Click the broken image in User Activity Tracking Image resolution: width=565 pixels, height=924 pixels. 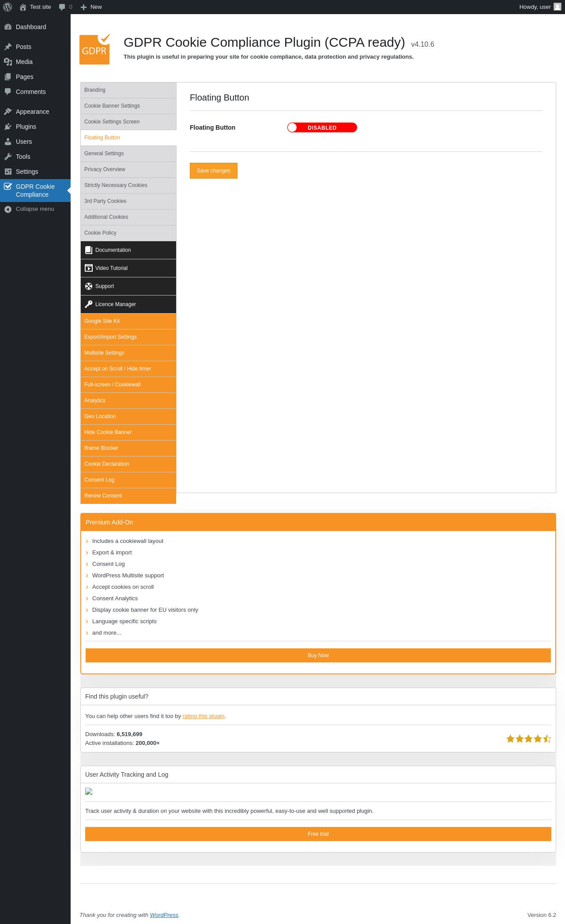coord(89,792)
